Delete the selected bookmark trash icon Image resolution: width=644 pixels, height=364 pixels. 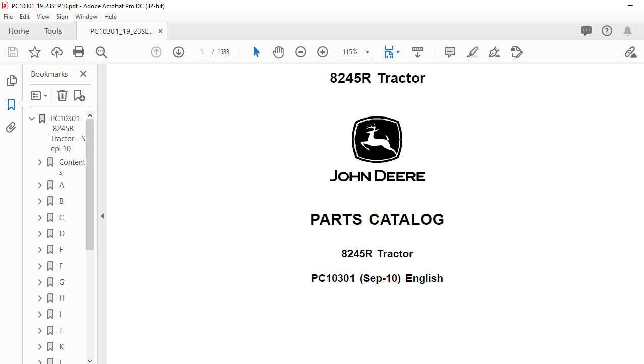click(62, 95)
